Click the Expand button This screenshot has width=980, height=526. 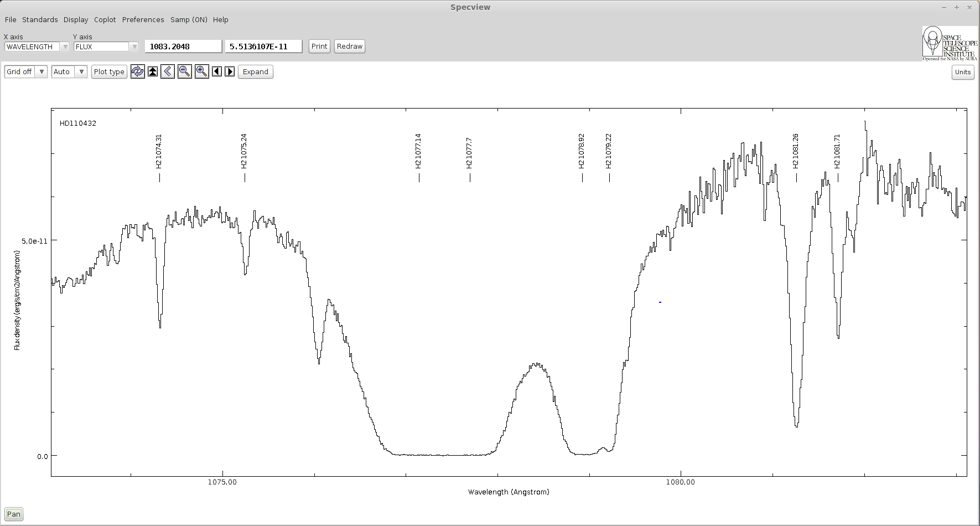[256, 71]
